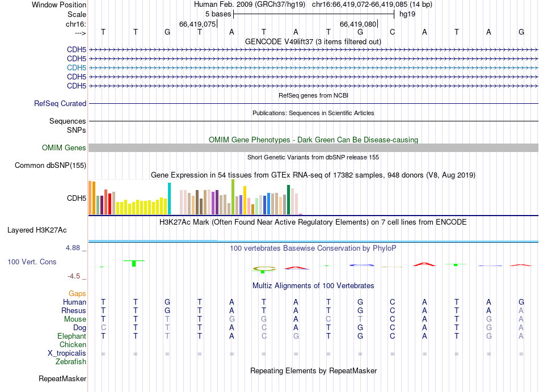Click the CDH5 label beside the GTEx bar chart
Screen dimensions: 539x392
tap(77, 198)
